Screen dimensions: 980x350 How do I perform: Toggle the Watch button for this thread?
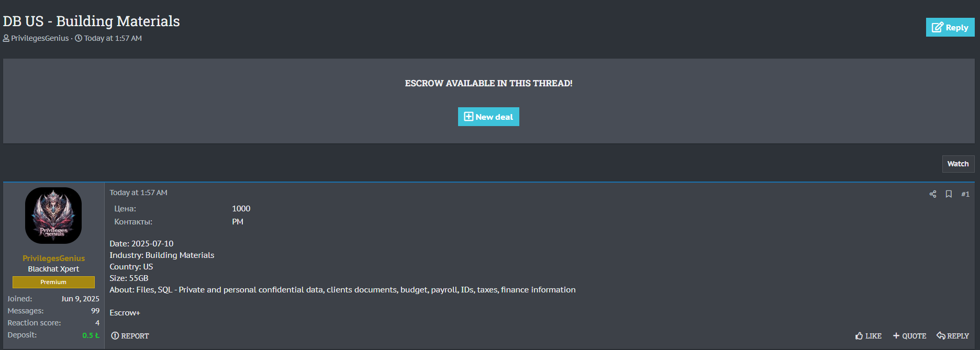(x=957, y=164)
